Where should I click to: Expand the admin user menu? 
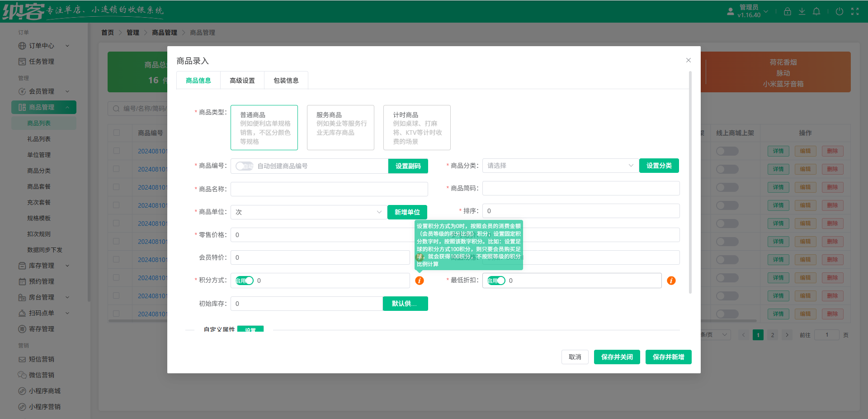coord(766,11)
